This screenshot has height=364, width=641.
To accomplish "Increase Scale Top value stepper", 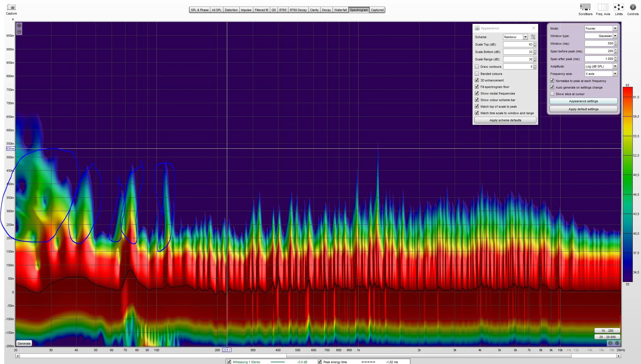I will (535, 43).
